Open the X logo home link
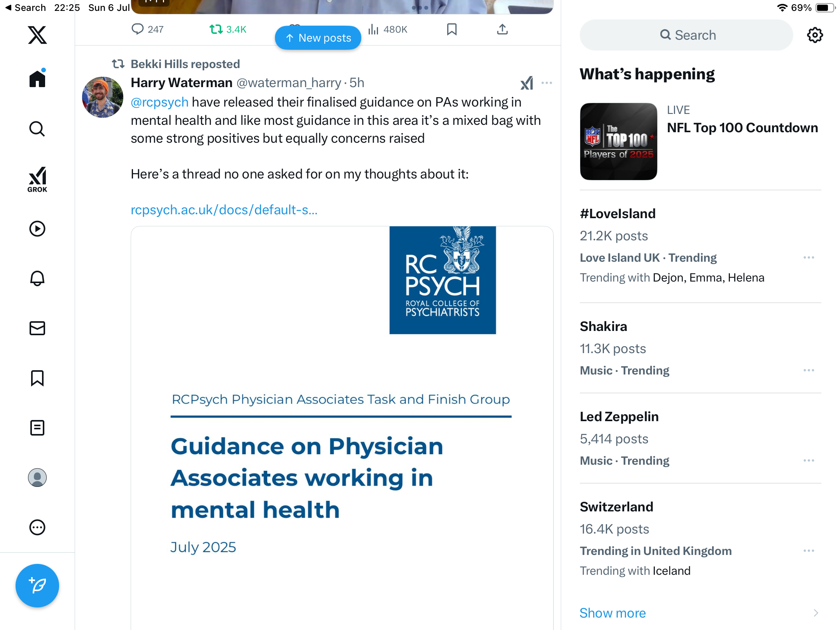Viewport: 840px width, 630px height. click(x=37, y=35)
